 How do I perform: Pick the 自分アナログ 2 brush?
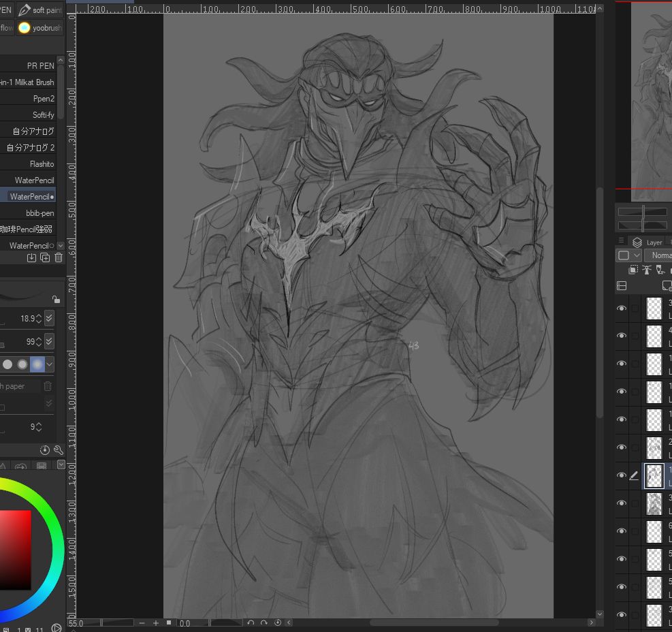pos(28,148)
